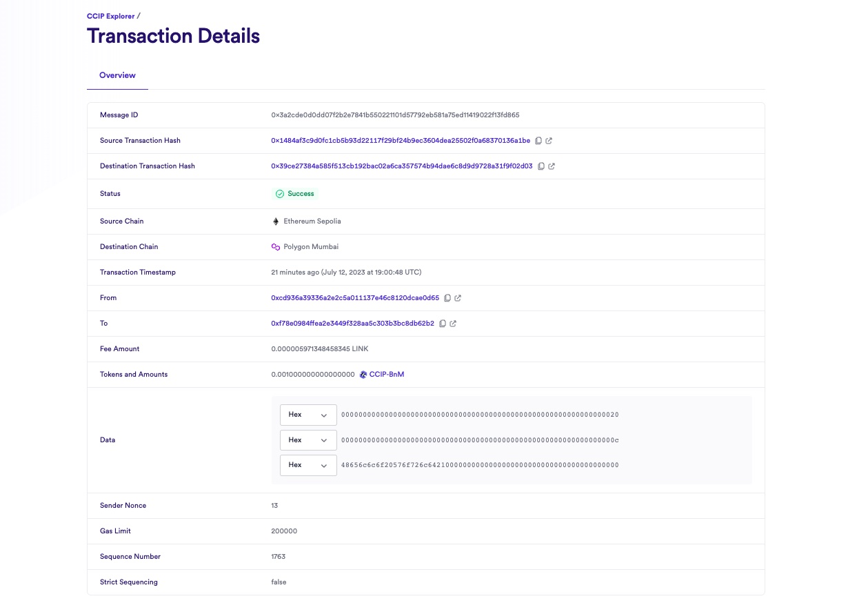Copy the To address
The image size is (868, 612).
tap(443, 324)
